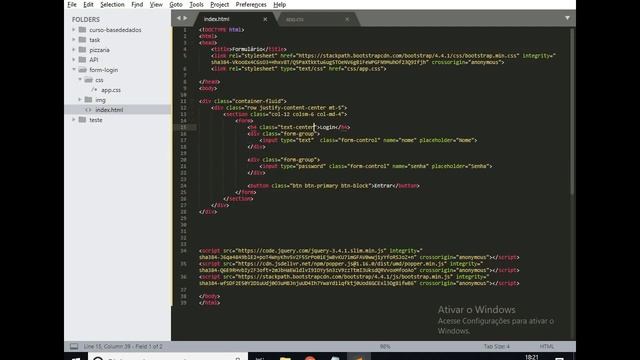Viewport: 640px width, 360px height.
Task: Open the View menu
Action: click(156, 4)
